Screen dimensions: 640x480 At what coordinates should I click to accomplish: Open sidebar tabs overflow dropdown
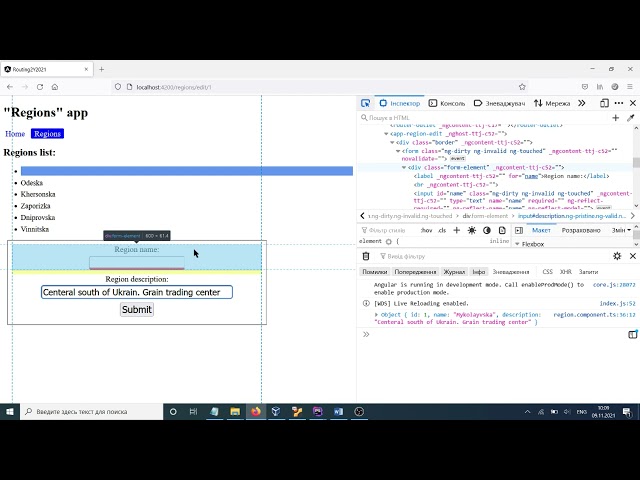[x=629, y=230]
